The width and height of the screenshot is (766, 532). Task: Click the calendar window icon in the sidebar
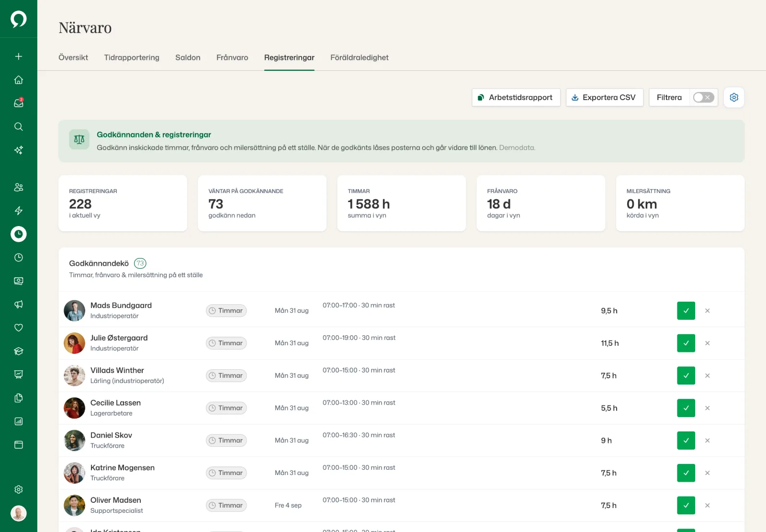(x=19, y=445)
